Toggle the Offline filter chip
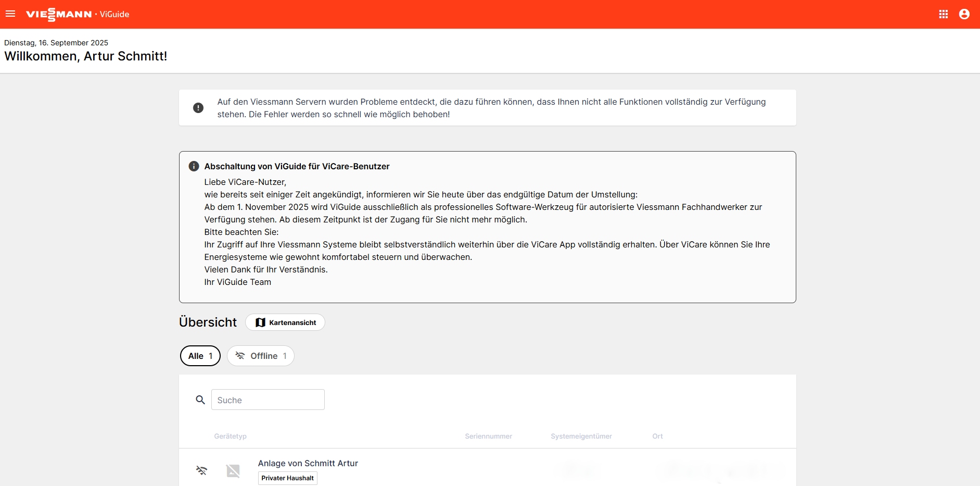The image size is (980, 486). pos(261,356)
